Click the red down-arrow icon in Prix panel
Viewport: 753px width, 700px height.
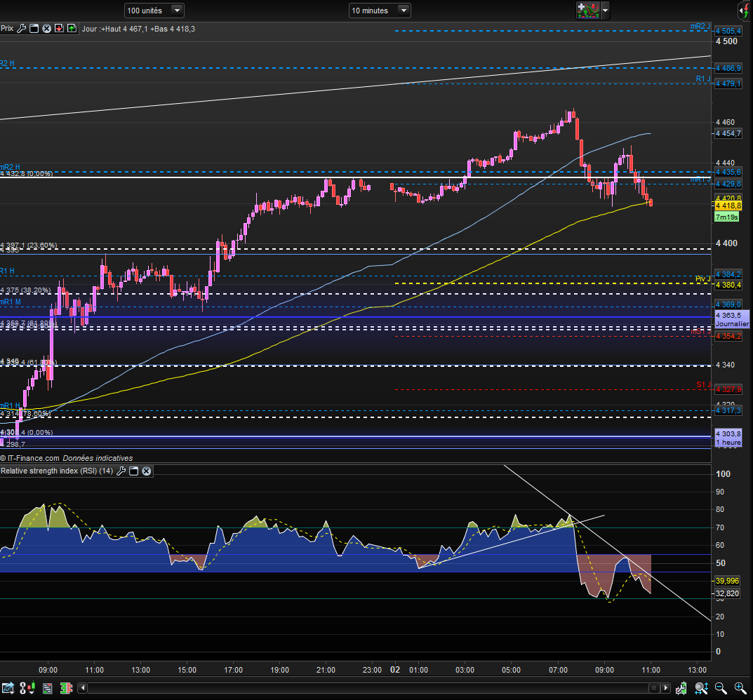coord(59,29)
